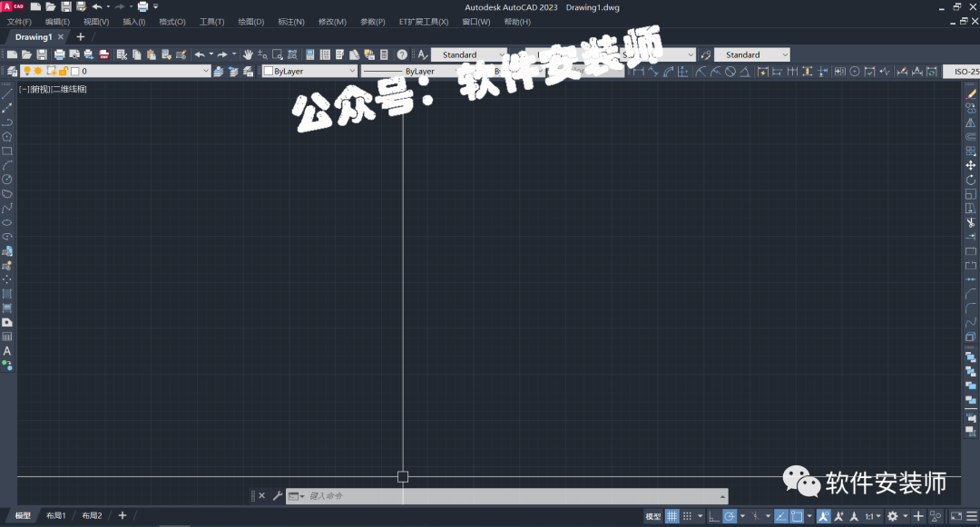Click the [-][前视][二维线框] viewport controls label

(53, 89)
